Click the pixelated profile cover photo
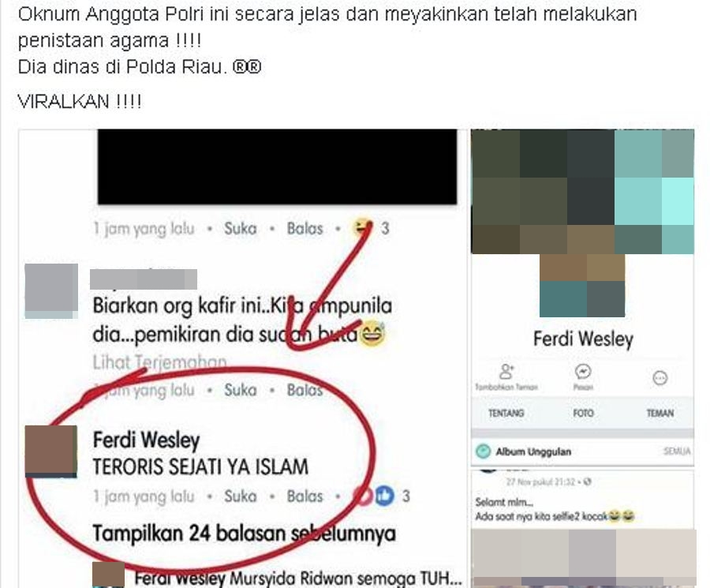The height and width of the screenshot is (588, 710). (x=582, y=191)
